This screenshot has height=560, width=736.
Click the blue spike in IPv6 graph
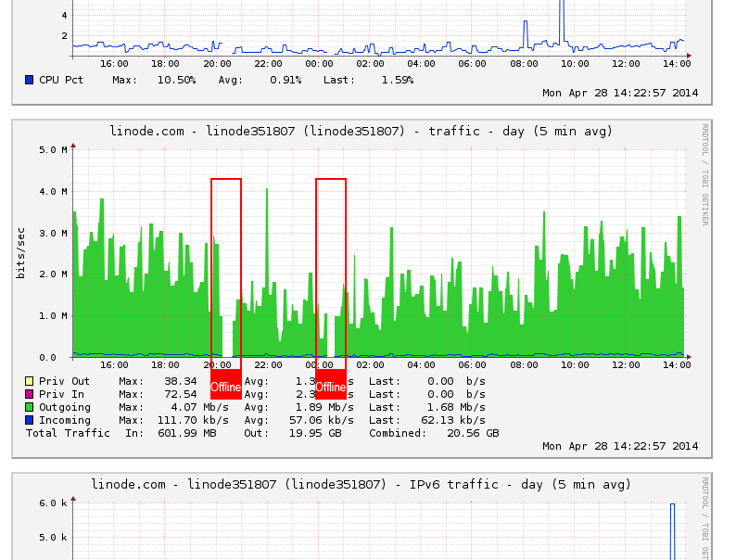pos(672,530)
